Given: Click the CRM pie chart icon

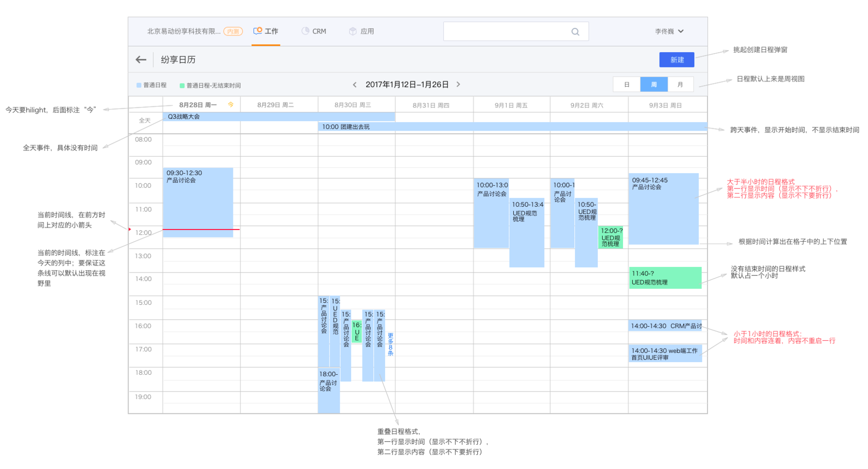Looking at the screenshot, I should pyautogui.click(x=305, y=31).
